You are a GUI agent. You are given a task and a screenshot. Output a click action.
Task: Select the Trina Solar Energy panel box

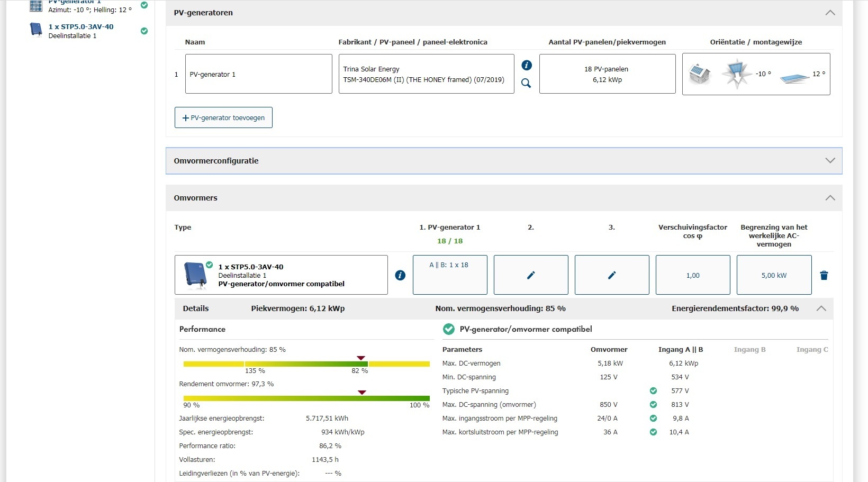click(426, 74)
